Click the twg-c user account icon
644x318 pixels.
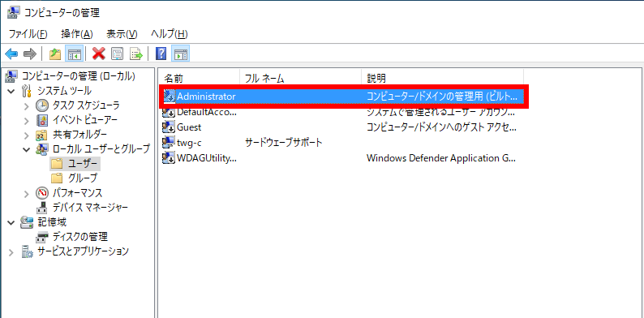(x=170, y=143)
